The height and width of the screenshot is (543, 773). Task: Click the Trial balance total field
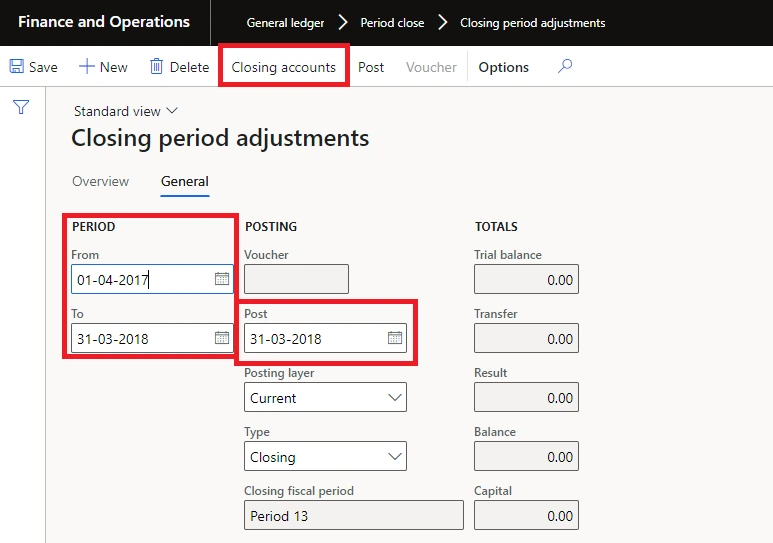(x=527, y=279)
